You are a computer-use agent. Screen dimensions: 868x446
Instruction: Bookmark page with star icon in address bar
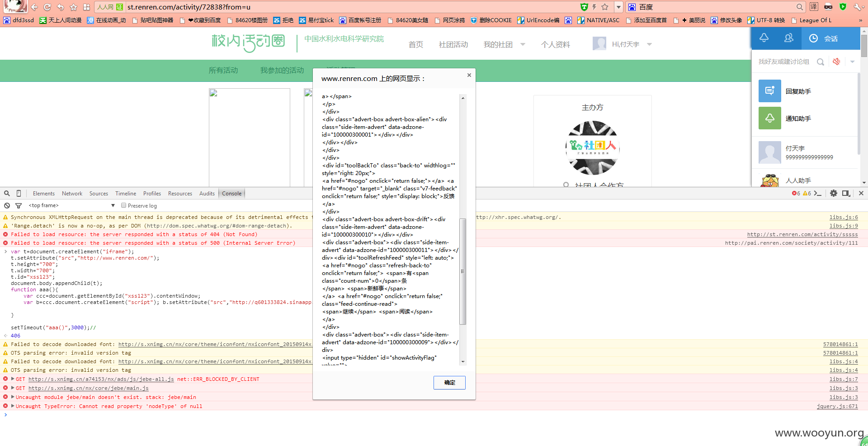pyautogui.click(x=605, y=7)
